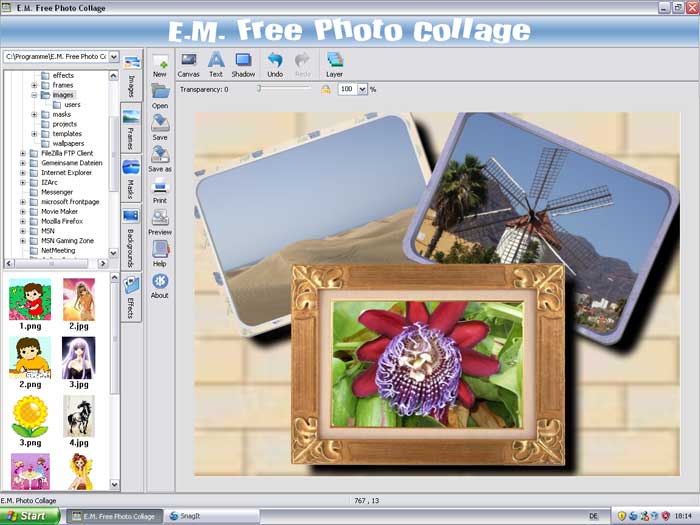This screenshot has width=700, height=525.
Task: Click folder tree scroll up arrow
Action: (113, 75)
